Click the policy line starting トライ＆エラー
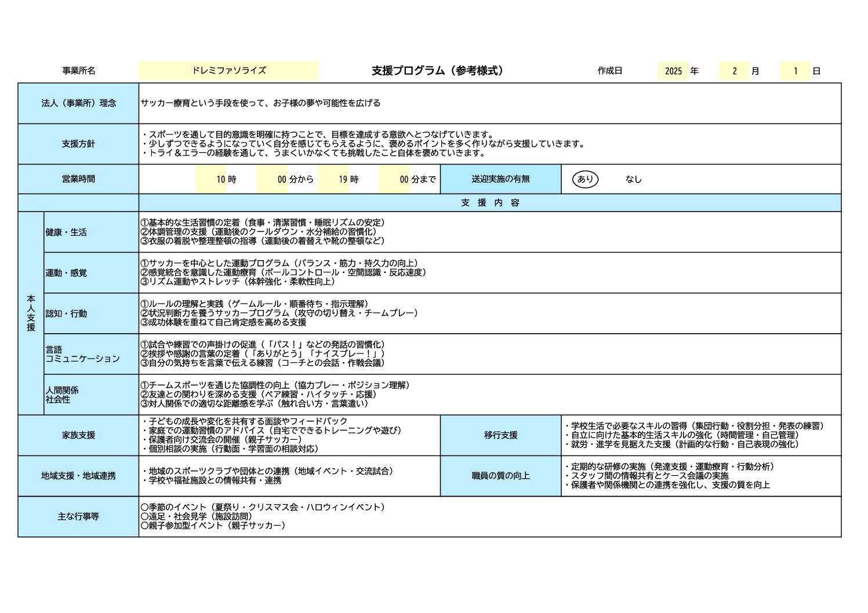 pos(313,153)
